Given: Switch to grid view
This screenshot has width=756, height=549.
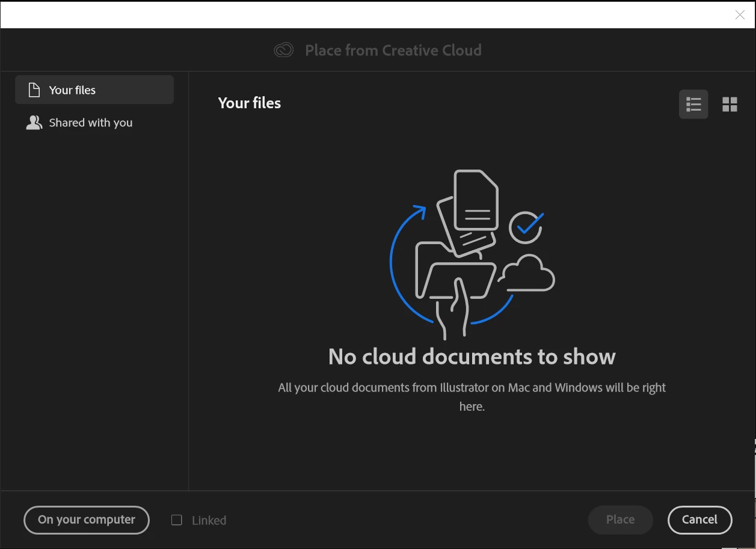Looking at the screenshot, I should pyautogui.click(x=730, y=105).
